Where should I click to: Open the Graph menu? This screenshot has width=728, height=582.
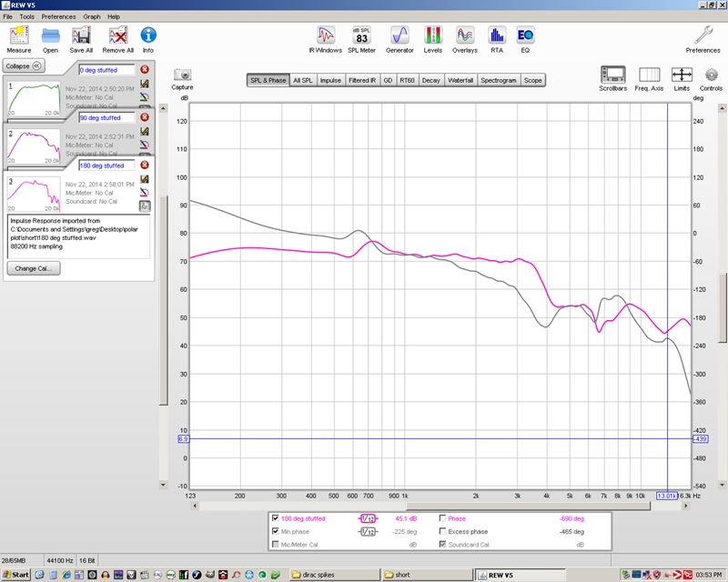click(92, 16)
